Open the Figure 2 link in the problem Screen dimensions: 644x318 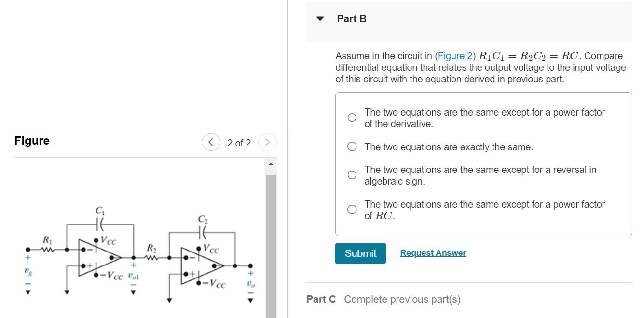[x=454, y=56]
